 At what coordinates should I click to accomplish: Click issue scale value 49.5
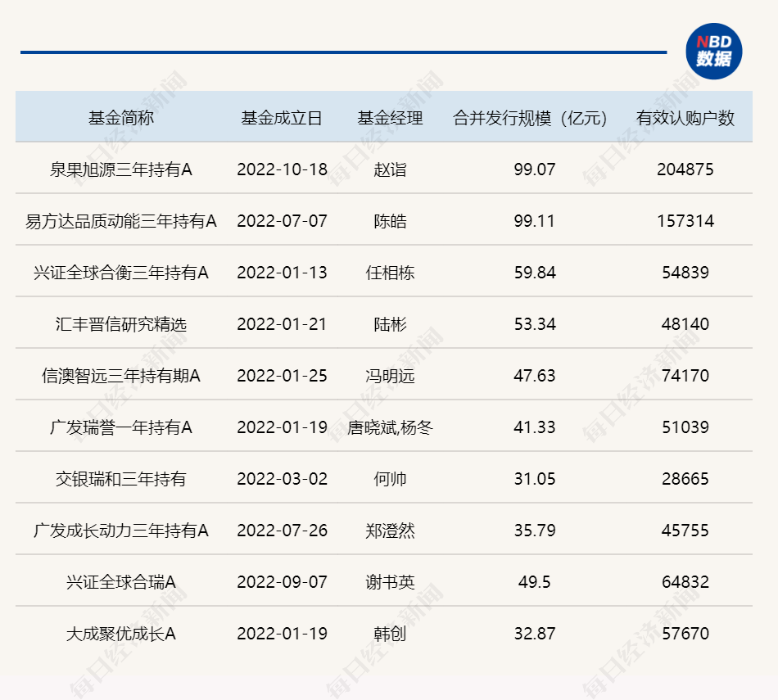click(535, 582)
